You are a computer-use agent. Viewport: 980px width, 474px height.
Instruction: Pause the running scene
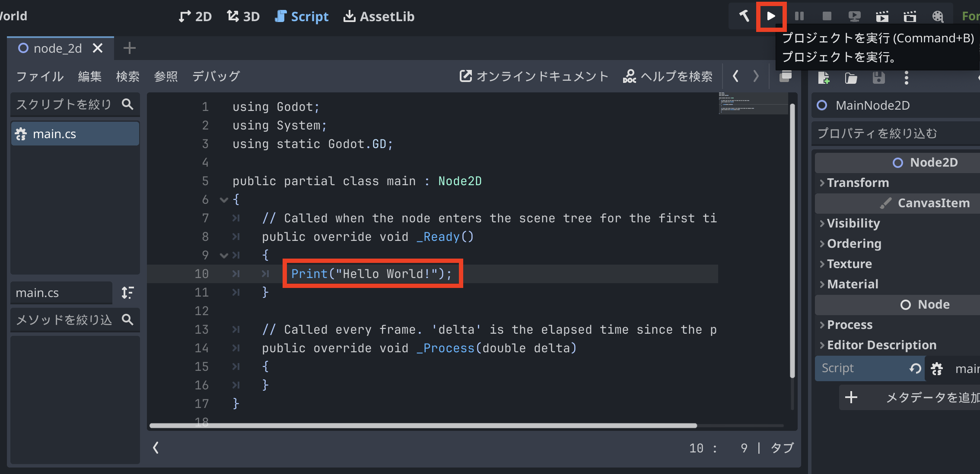point(799,16)
